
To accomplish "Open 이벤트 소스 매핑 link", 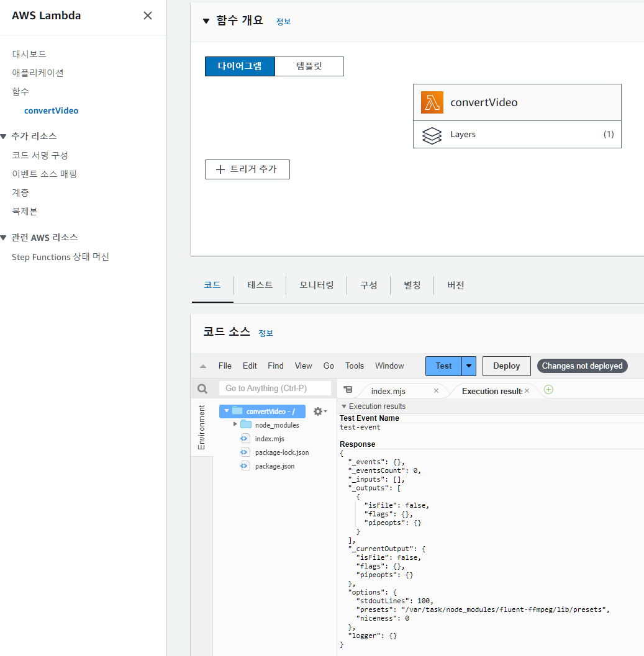I will [x=44, y=174].
